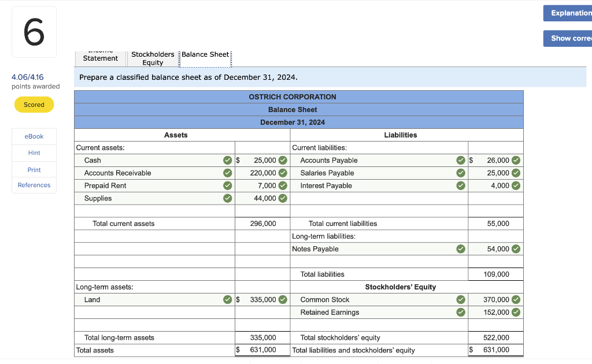Click the checkmark beside Common Stock amount
Viewport: 592px width, 364px height.
[x=516, y=299]
